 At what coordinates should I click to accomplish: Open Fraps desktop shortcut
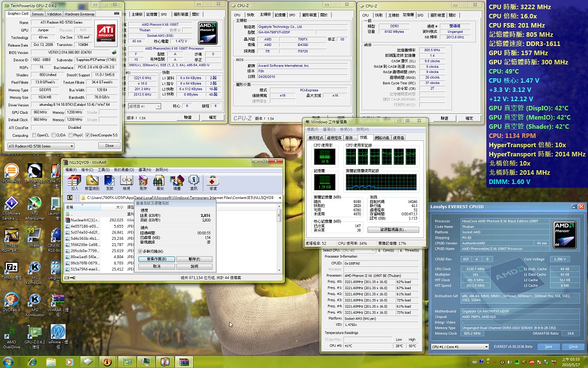[34, 237]
